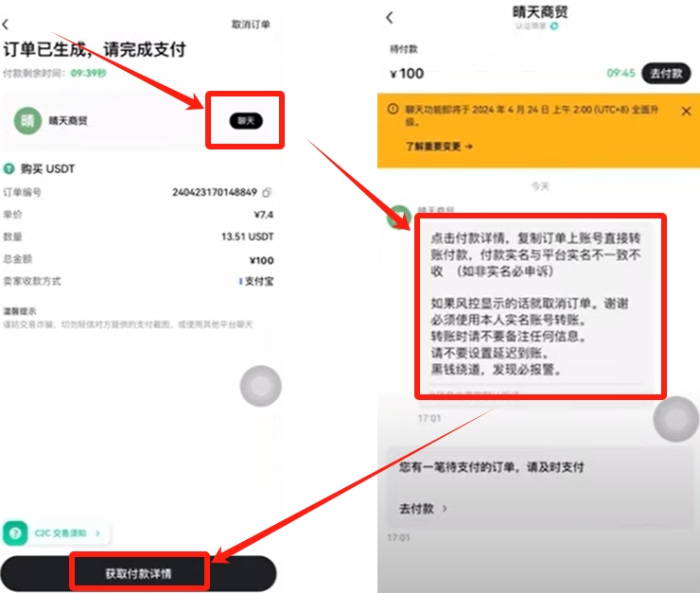This screenshot has height=593, width=700.
Task: Click 去付款 link in pending order card
Action: [x=416, y=508]
